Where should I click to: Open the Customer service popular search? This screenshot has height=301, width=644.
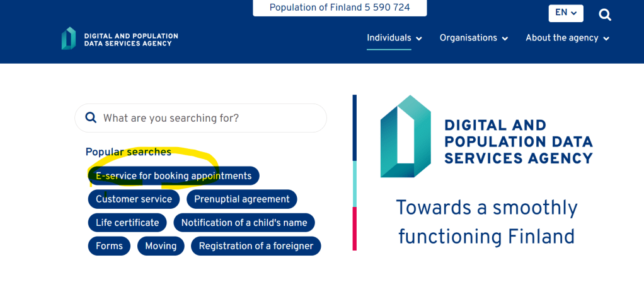click(134, 199)
